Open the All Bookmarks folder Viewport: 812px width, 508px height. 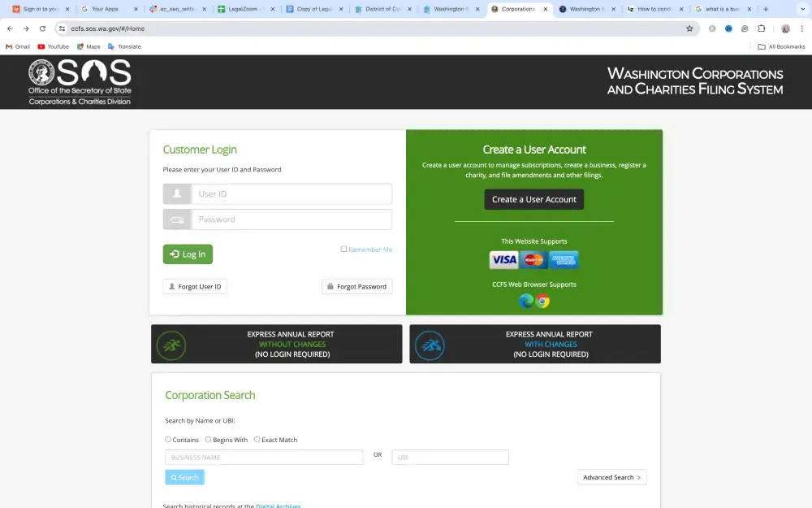tap(781, 46)
